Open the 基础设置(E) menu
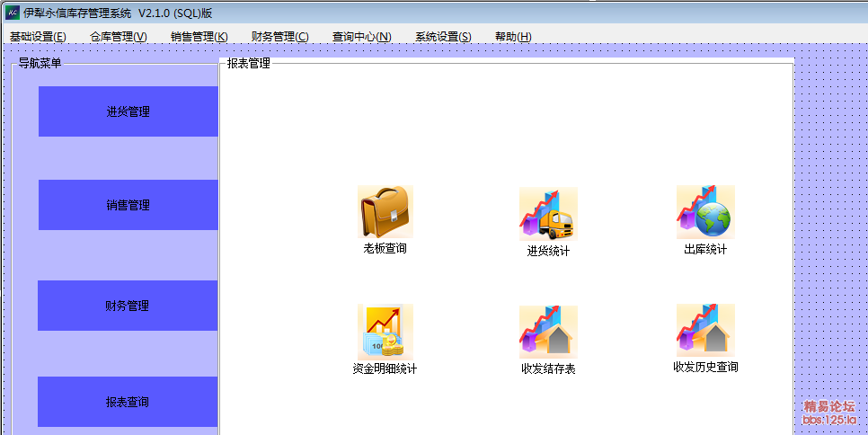The width and height of the screenshot is (868, 435). [x=38, y=37]
